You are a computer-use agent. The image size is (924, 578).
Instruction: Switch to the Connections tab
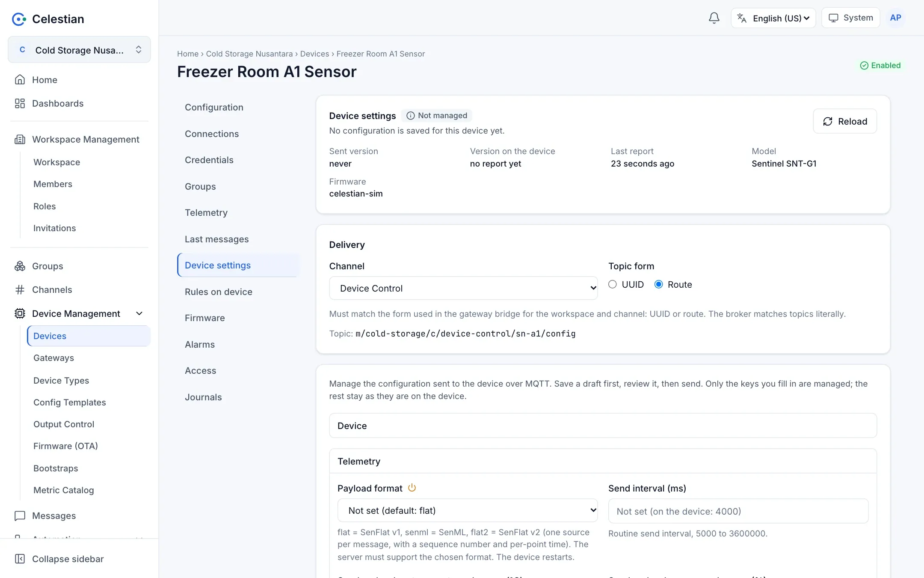point(212,134)
